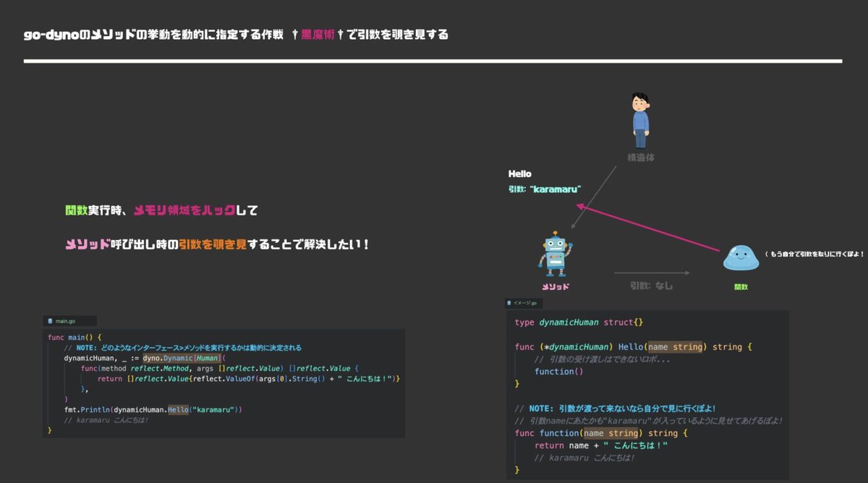Click the NOTE comment in イメージ.go
The width and height of the screenshot is (868, 483).
coord(616,409)
